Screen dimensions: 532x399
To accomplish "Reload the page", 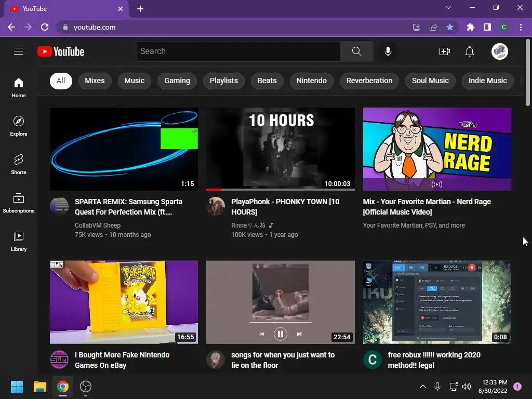I will tap(45, 27).
